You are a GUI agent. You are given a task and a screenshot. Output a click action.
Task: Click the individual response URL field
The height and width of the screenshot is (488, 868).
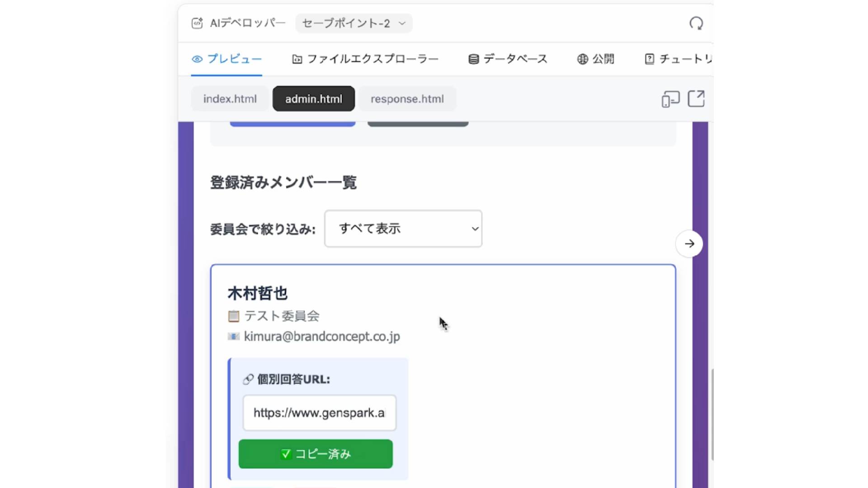319,413
